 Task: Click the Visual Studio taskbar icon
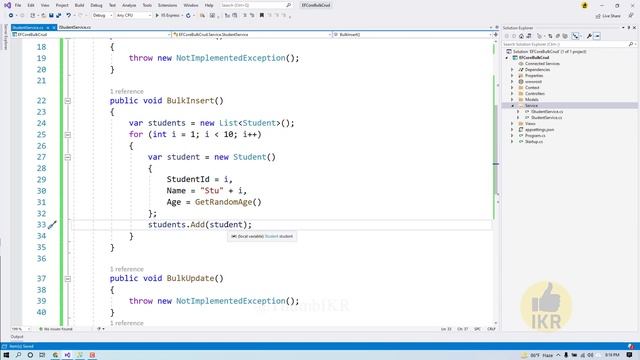pyautogui.click(x=68, y=355)
